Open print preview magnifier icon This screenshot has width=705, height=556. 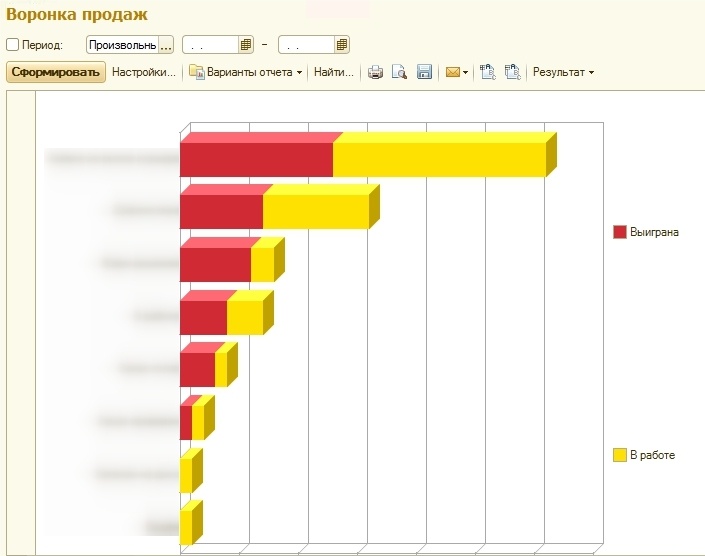[399, 72]
